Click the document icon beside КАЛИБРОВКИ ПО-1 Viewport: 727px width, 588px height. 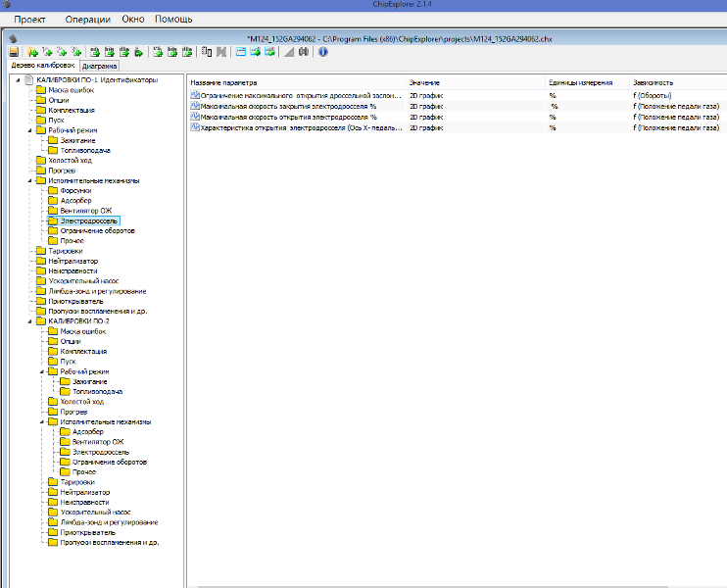click(30, 79)
